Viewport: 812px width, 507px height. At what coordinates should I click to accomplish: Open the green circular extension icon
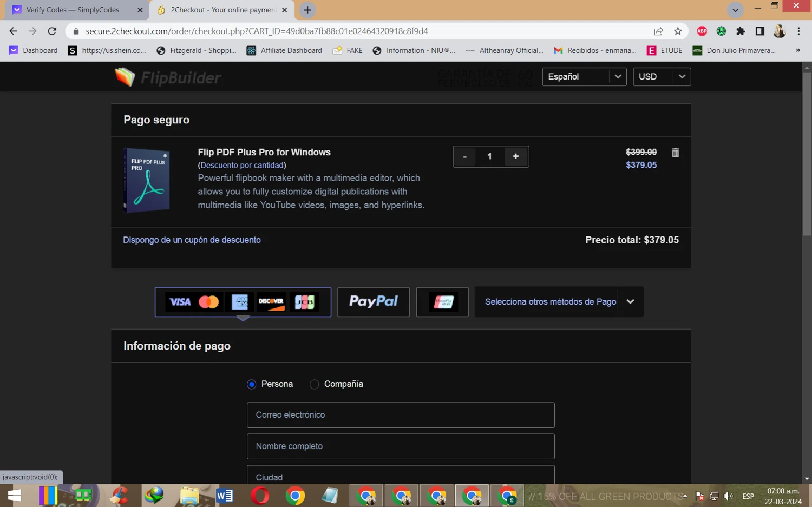coord(721,31)
